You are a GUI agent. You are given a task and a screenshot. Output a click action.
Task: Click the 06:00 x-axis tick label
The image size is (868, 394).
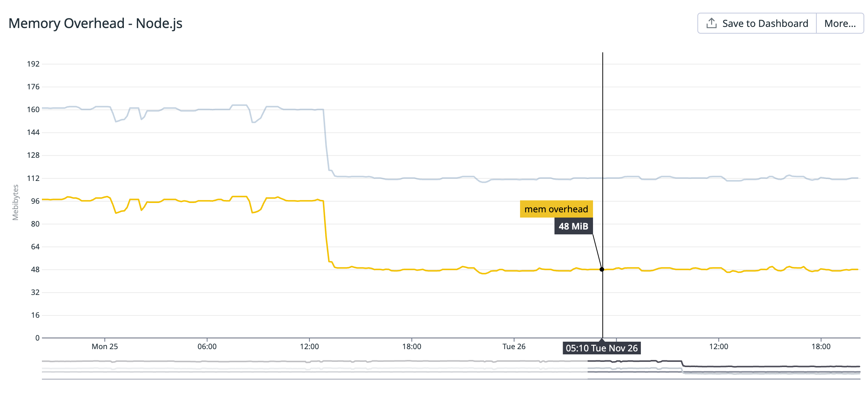[x=207, y=347]
